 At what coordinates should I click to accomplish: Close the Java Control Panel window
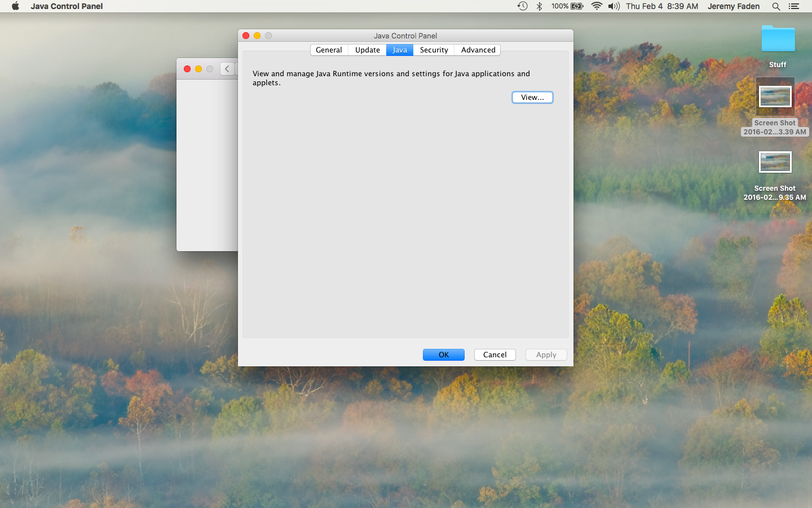[246, 36]
